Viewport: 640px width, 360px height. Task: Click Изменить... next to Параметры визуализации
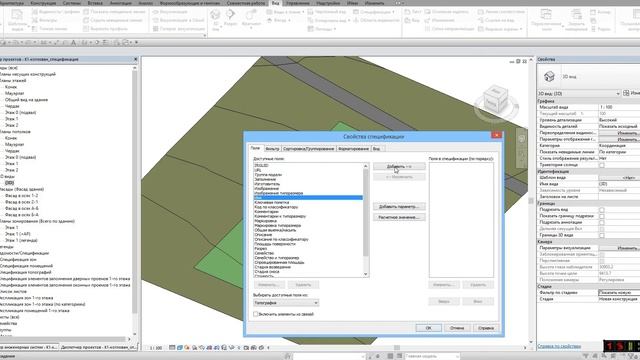click(x=619, y=248)
